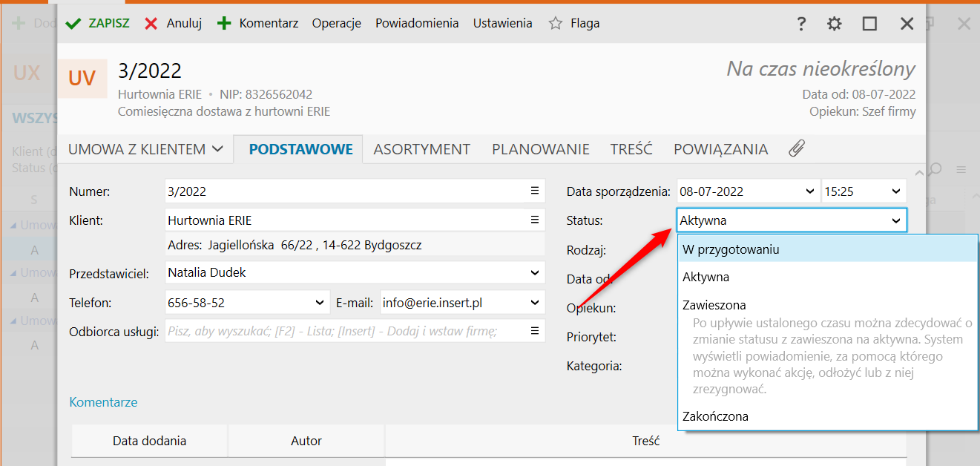Screen dimensions: 980x466
Task: Expand the Data sporządzenia date dropdown
Action: 809,191
